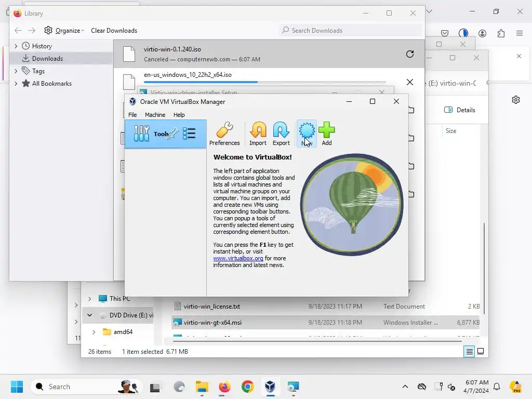Select virtio-win_license.txt file
The image size is (532, 399).
pos(212,307)
